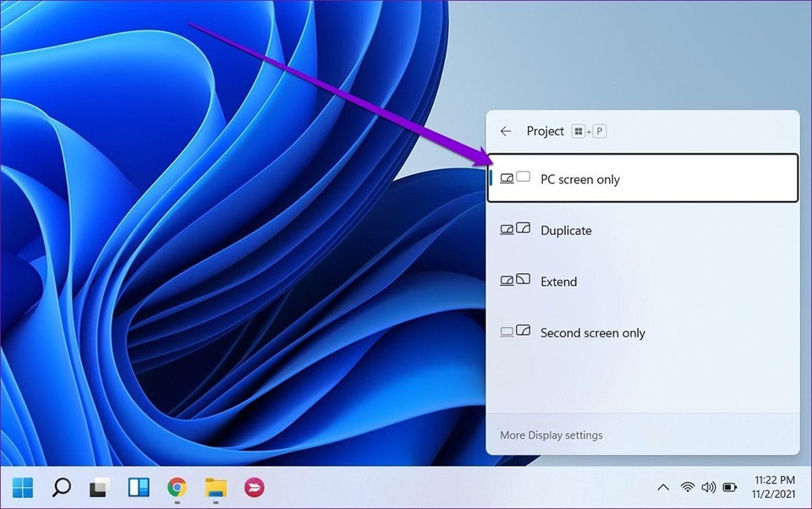This screenshot has width=812, height=509.
Task: Open the Windows Start menu
Action: 23,487
